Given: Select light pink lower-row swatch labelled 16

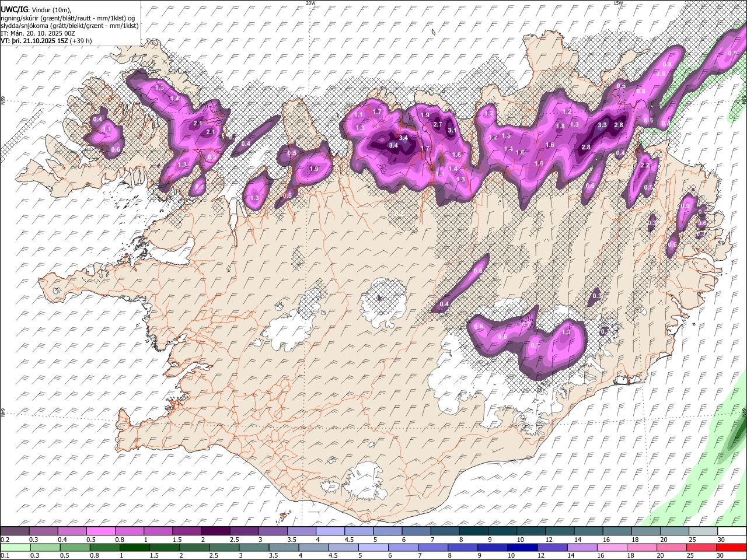Looking at the screenshot, I should coord(612,547).
